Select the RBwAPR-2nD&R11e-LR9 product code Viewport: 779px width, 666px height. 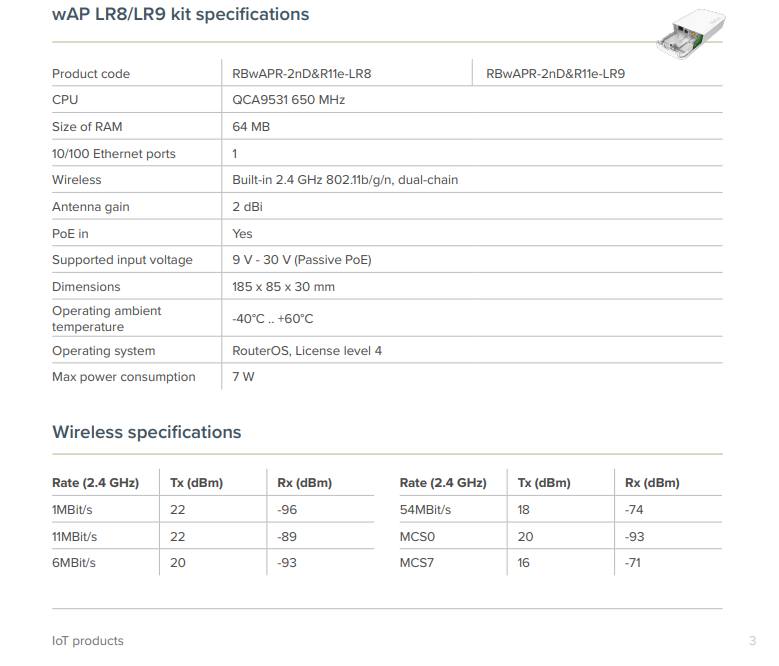(x=555, y=74)
